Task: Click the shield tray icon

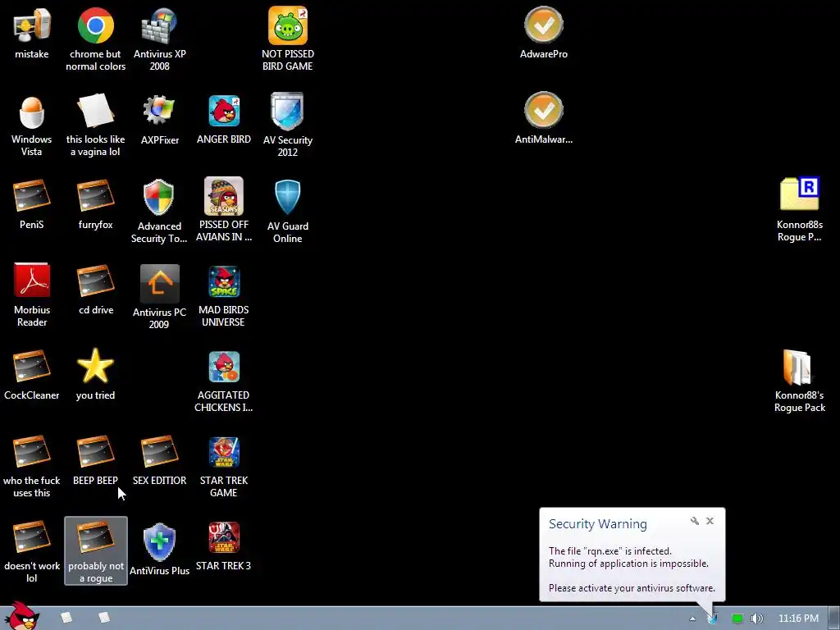Action: tap(713, 619)
